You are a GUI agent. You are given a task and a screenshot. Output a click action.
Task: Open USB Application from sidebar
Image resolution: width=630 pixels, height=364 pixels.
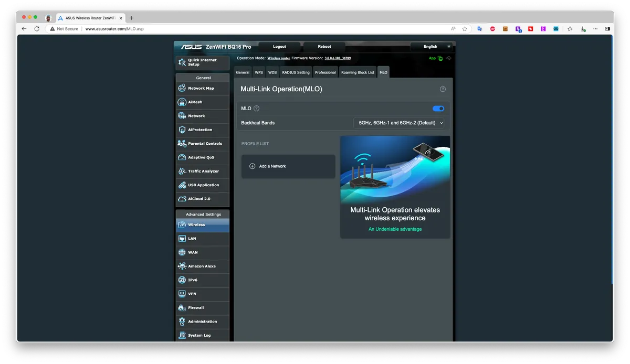203,185
